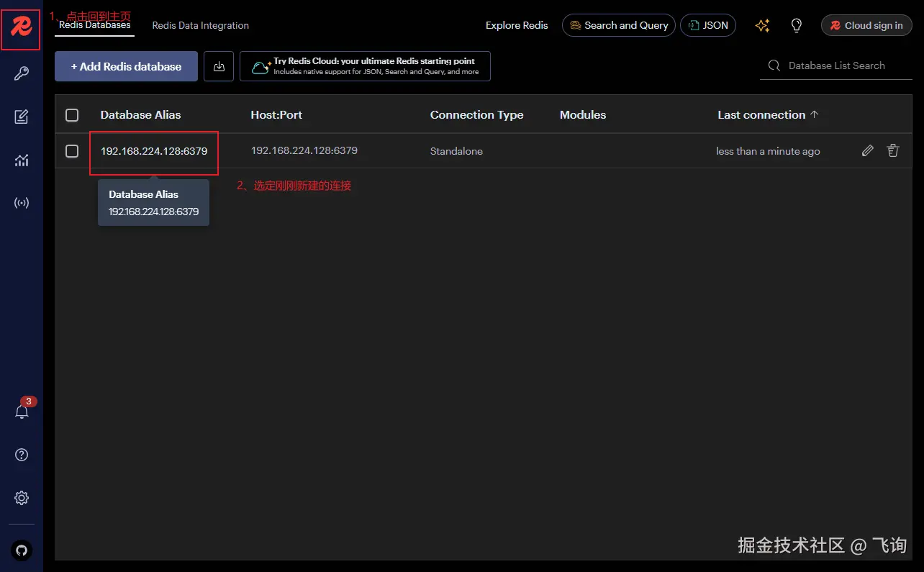Open database alias 192.168.224.128:6379
The height and width of the screenshot is (572, 924).
click(154, 151)
